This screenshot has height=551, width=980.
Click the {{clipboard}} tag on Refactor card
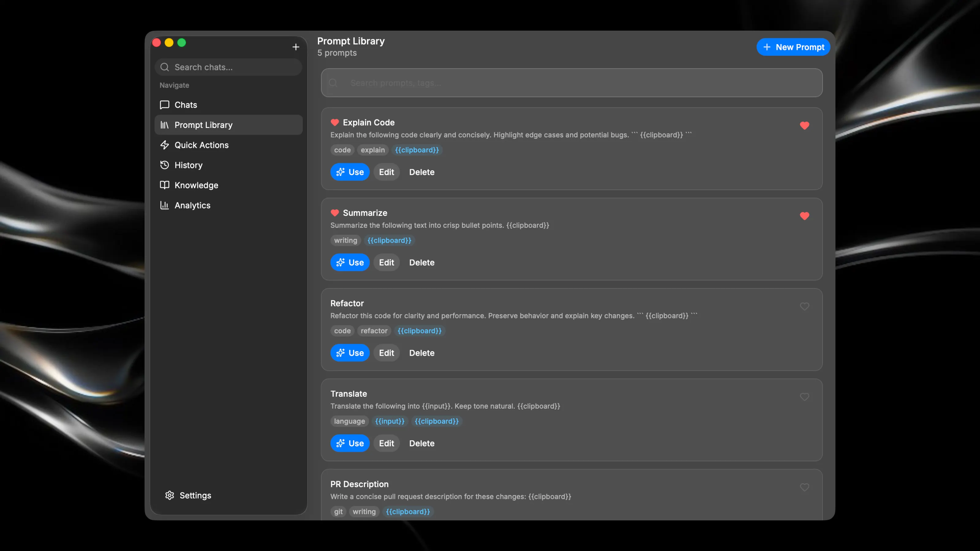point(420,331)
